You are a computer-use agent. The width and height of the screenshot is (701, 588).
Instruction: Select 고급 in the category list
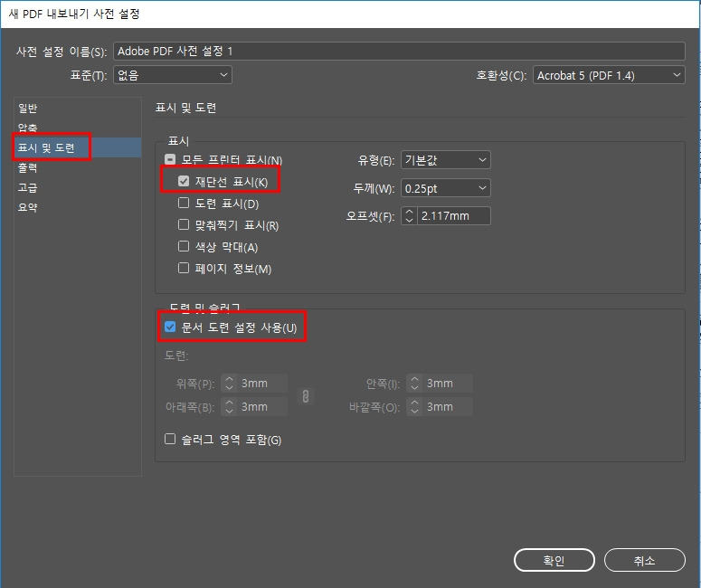point(78,187)
